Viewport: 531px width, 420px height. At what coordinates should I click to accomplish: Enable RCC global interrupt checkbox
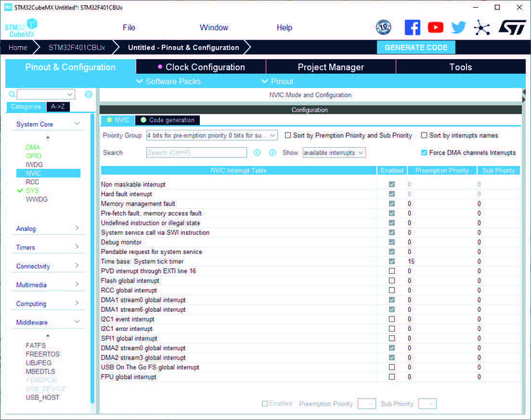click(x=392, y=291)
